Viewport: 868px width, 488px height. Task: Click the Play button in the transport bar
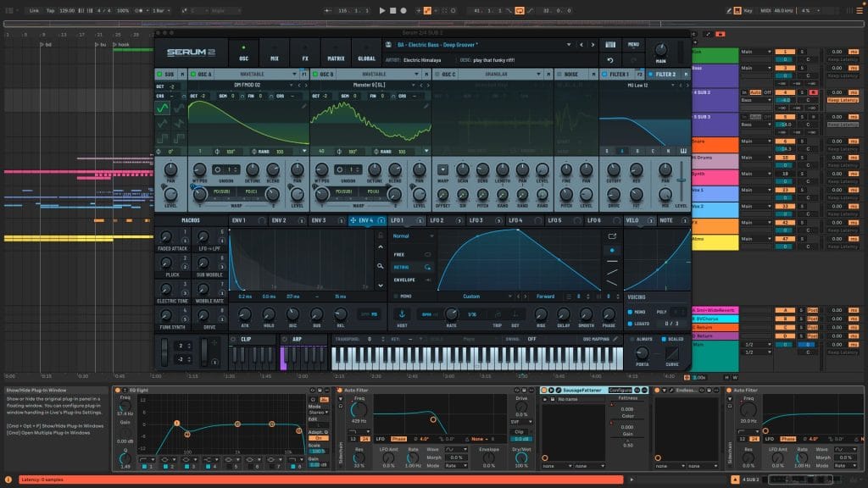[x=382, y=10]
